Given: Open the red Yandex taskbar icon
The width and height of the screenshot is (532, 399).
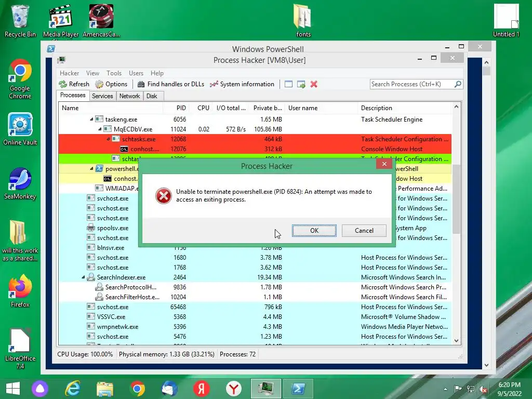Looking at the screenshot, I should point(202,389).
